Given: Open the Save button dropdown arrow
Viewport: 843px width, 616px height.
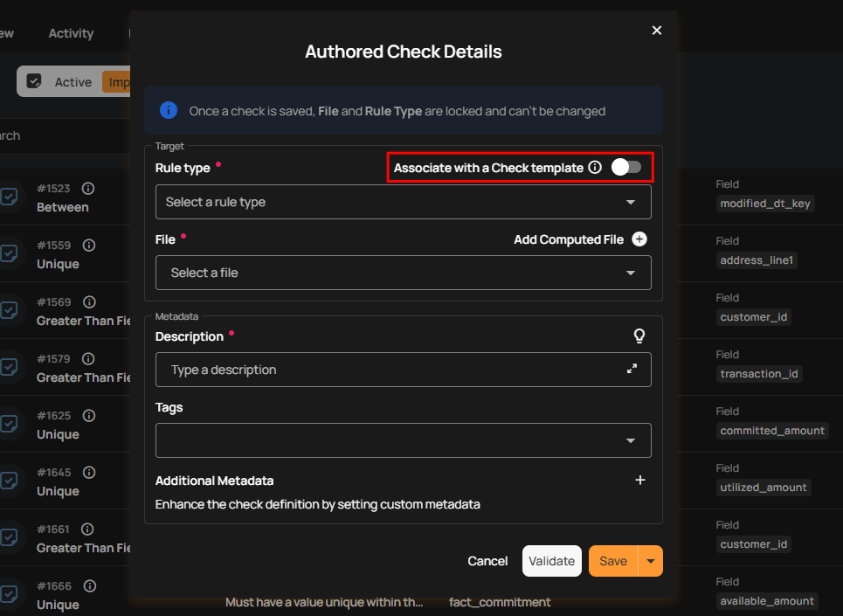Looking at the screenshot, I should coord(651,561).
